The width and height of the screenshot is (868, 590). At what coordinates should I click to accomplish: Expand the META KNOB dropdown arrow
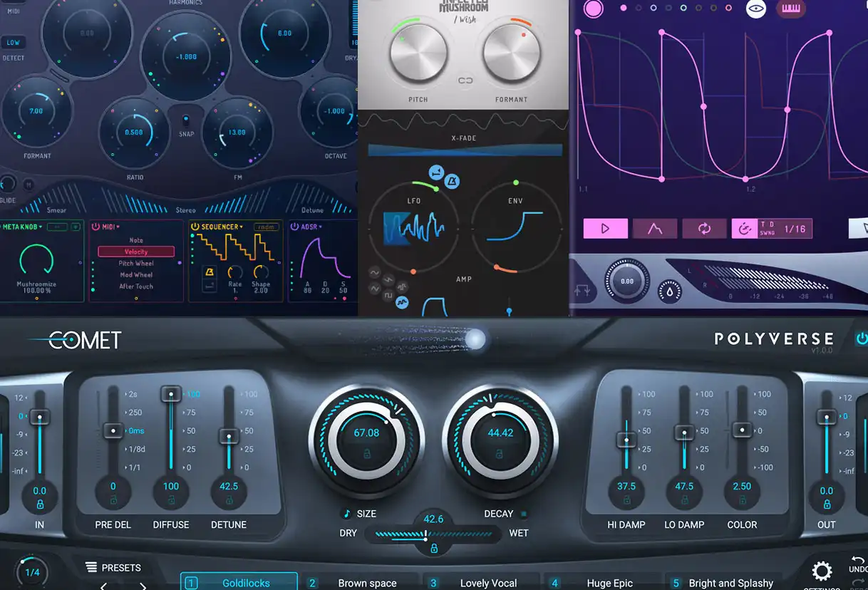[41, 227]
